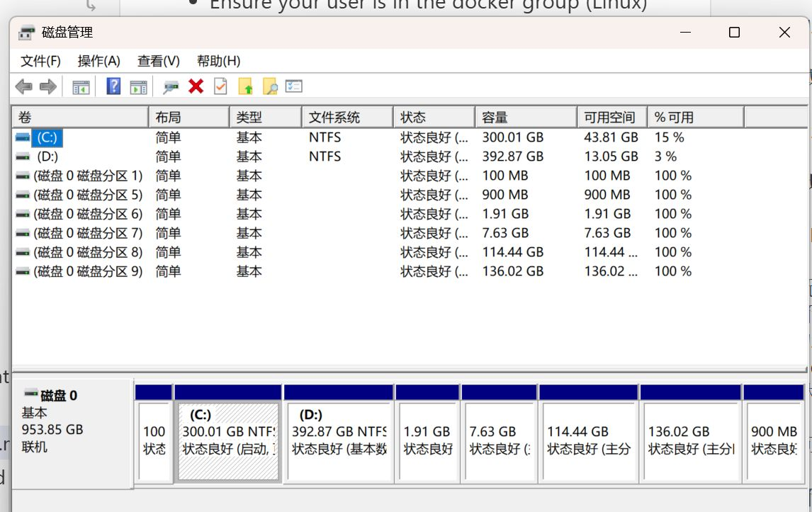Image resolution: width=812 pixels, height=512 pixels.
Task: Click the properties checkmark page icon
Action: [220, 86]
